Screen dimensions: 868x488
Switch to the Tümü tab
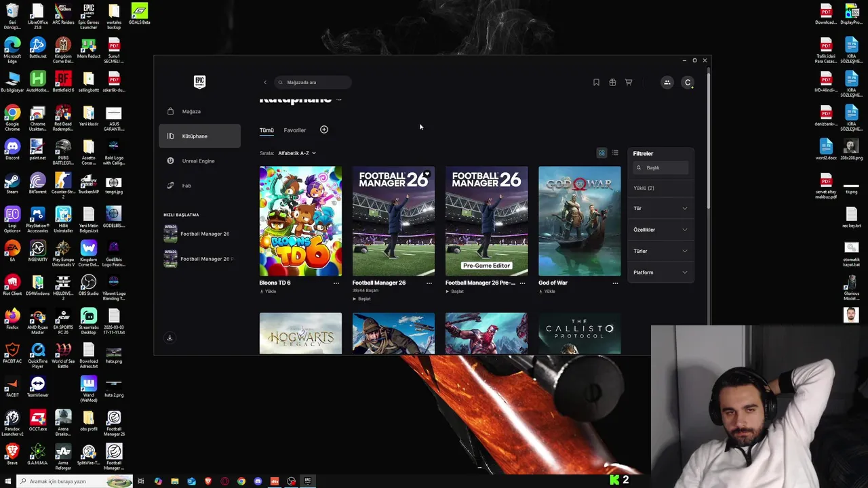(267, 130)
